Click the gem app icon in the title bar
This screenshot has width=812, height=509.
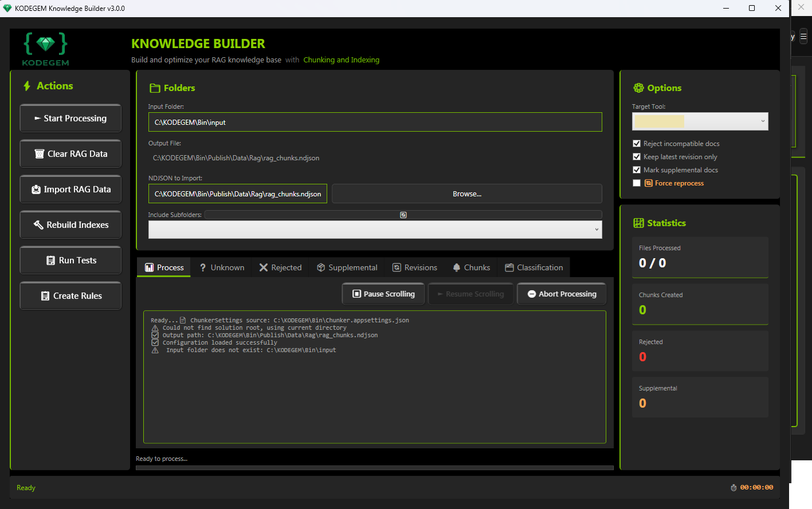pos(7,8)
